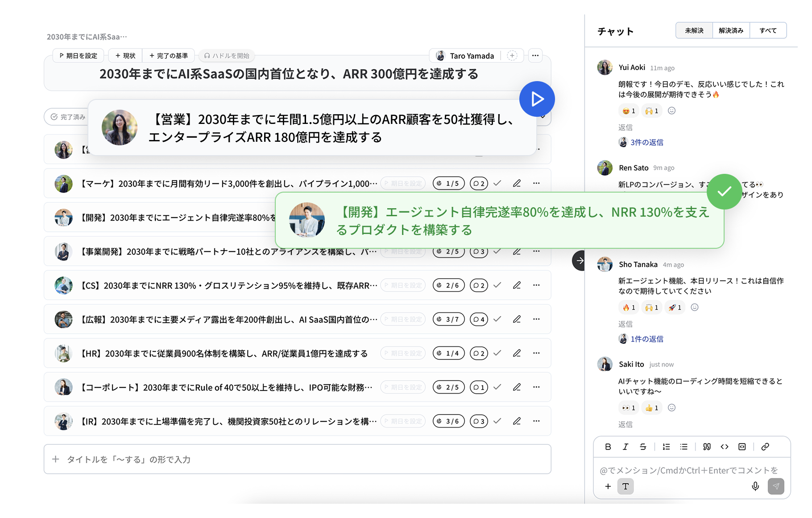Insert a code block in chat editor

(742, 447)
